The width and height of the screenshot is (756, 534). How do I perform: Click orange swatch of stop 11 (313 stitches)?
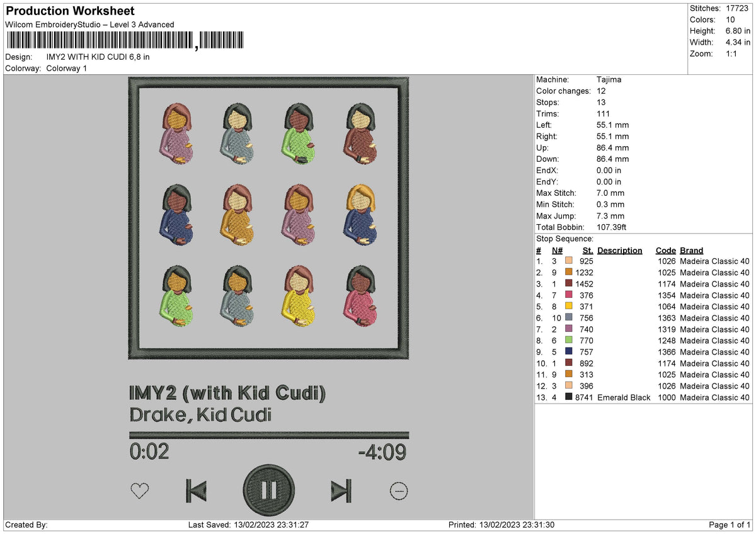tap(569, 373)
